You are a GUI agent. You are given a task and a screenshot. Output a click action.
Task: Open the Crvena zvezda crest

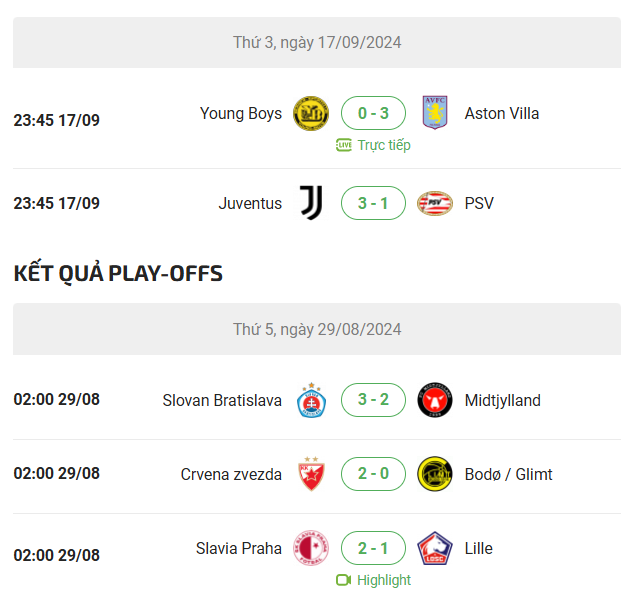click(x=311, y=474)
